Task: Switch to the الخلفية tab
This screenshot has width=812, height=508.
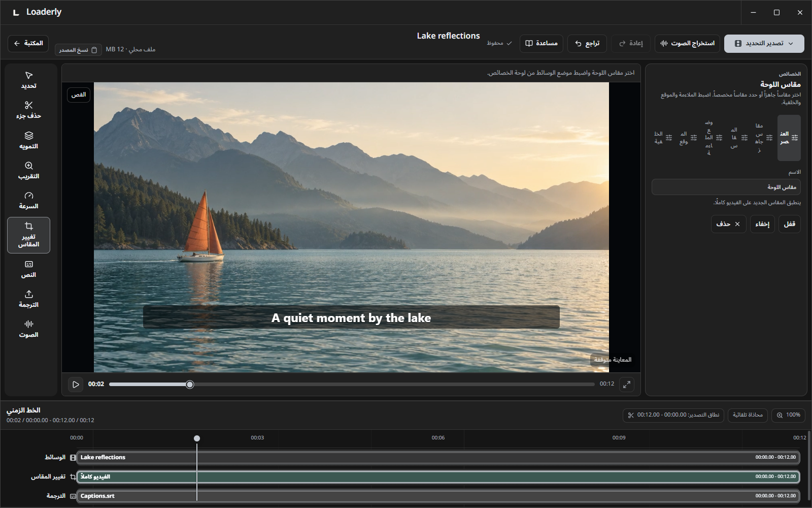Action: [663, 138]
